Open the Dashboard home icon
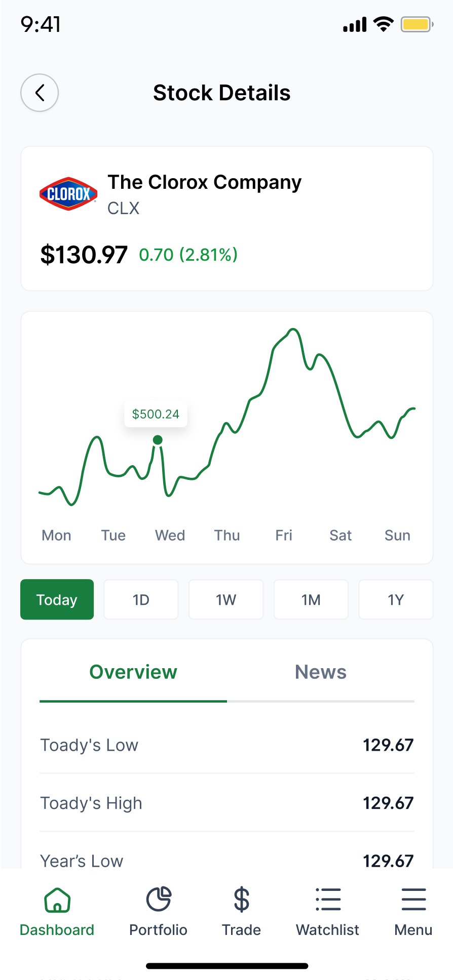The image size is (453, 980). click(x=57, y=900)
